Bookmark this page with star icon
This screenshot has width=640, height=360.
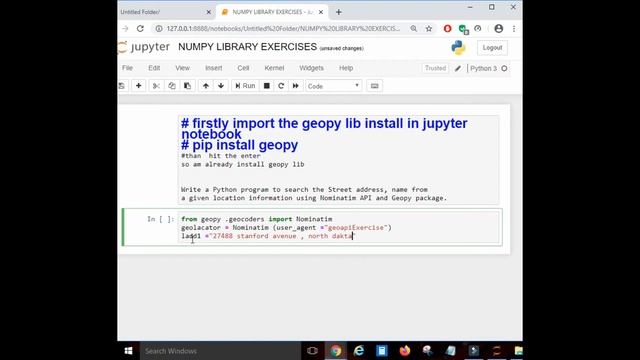coord(429,29)
